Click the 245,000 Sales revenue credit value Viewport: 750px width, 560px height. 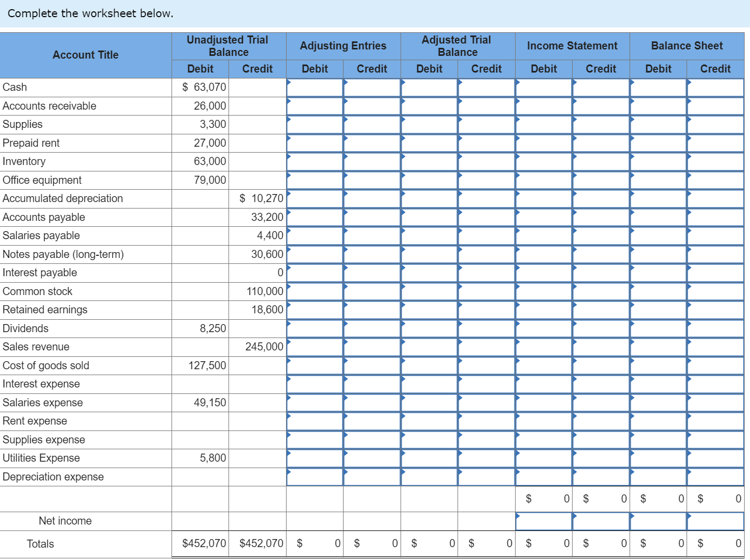(264, 347)
